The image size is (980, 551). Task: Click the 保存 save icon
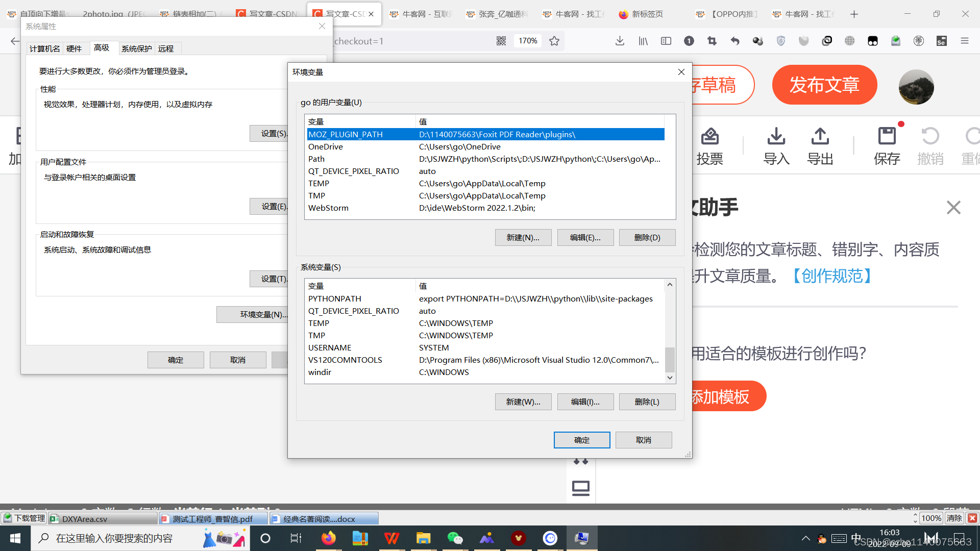tap(887, 145)
